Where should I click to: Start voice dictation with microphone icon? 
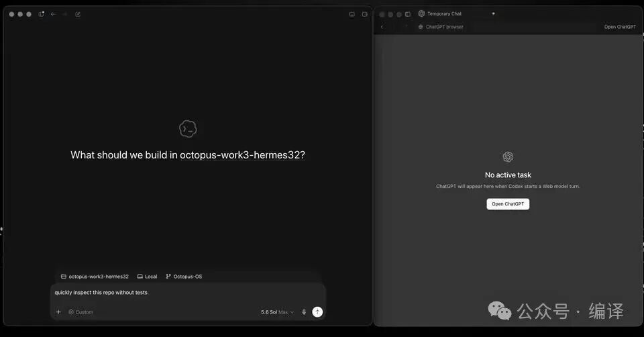[x=304, y=312]
